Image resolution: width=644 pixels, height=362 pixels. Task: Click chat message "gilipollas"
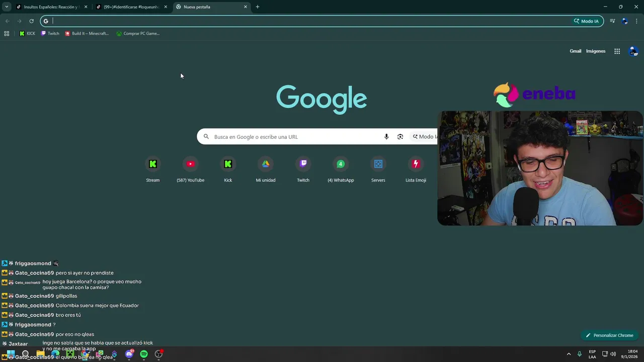pos(66,296)
